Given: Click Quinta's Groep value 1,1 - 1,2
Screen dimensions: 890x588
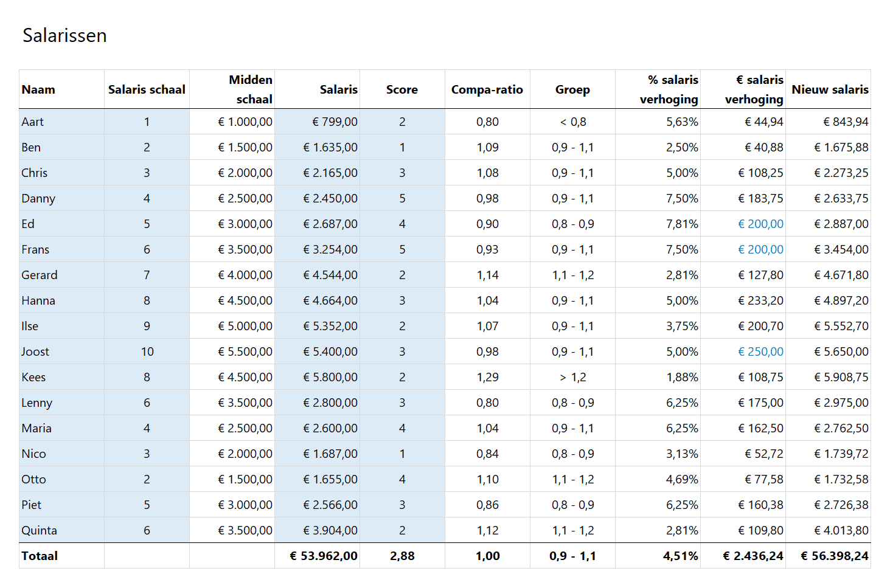Looking at the screenshot, I should click(572, 530).
